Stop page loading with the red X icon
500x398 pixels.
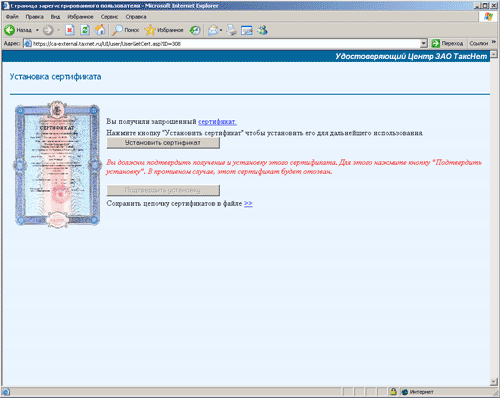click(69, 30)
